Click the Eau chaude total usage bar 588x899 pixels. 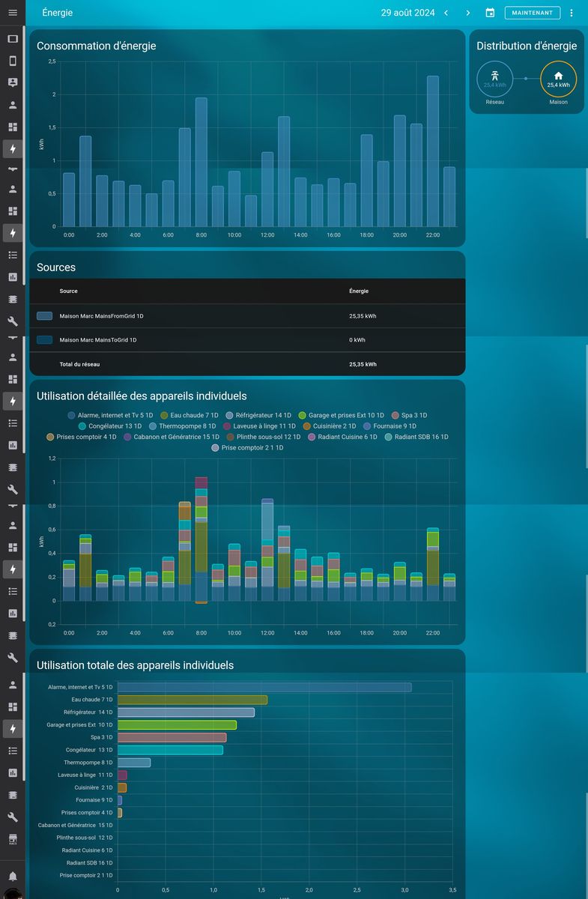click(x=192, y=700)
